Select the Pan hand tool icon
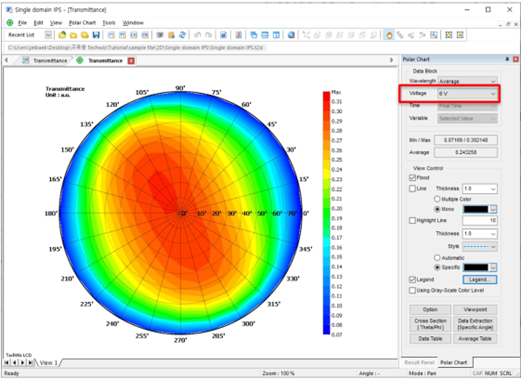This screenshot has height=379, width=521. 389,35
